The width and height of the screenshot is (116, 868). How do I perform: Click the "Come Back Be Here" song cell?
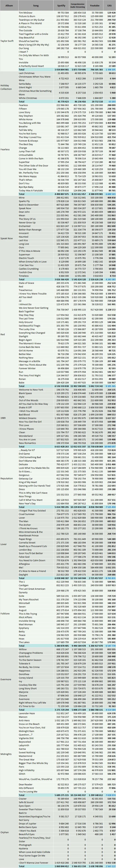tap(36, 347)
